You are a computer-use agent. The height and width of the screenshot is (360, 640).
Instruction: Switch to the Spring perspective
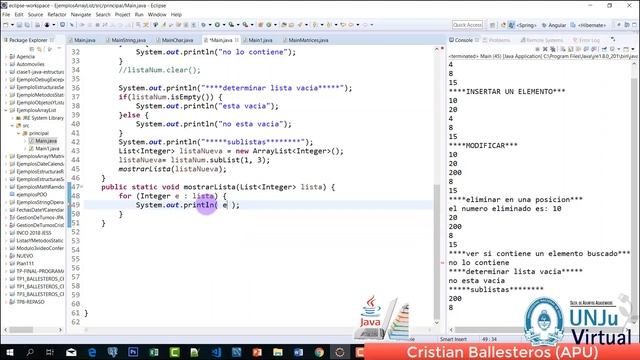pos(522,25)
